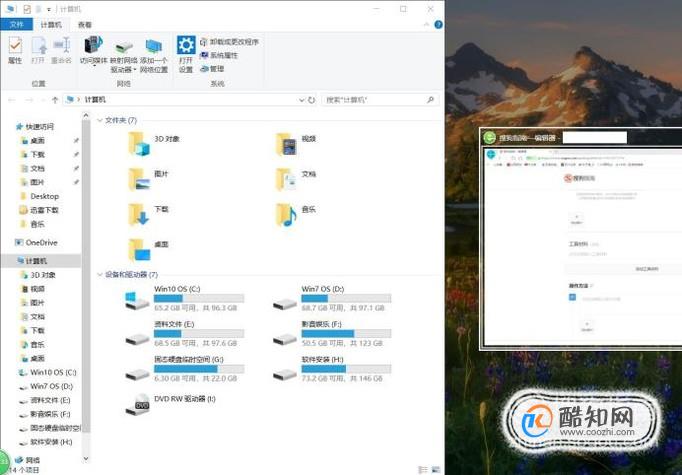Switch to the 计算机 (Computer) ribbon tab

[51, 24]
